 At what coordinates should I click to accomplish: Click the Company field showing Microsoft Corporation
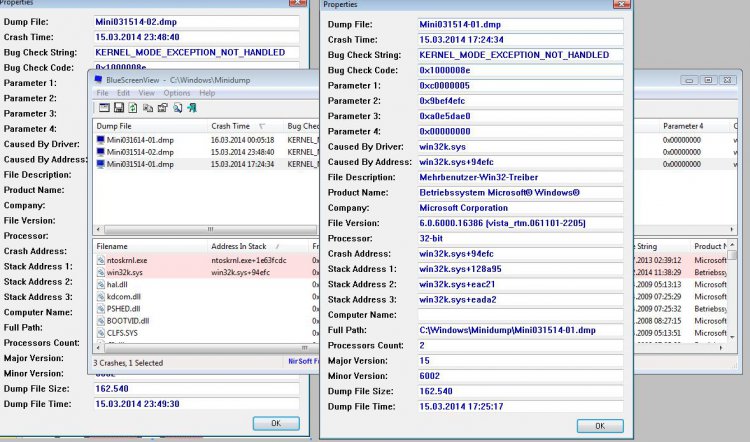[x=520, y=208]
